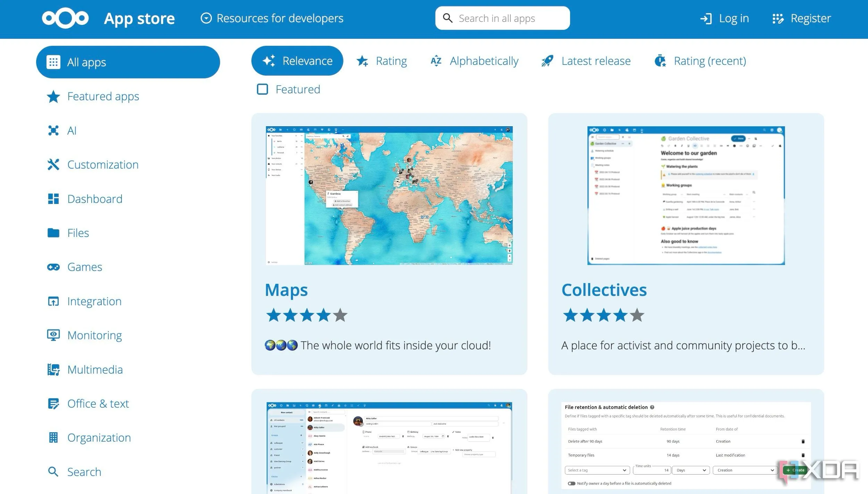Open the Select a tag dropdown

pos(597,470)
